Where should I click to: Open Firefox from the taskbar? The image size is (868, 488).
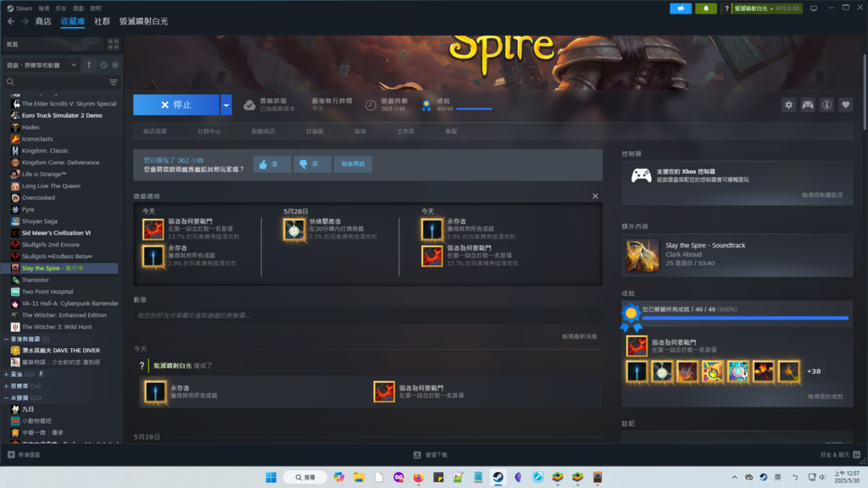418,477
